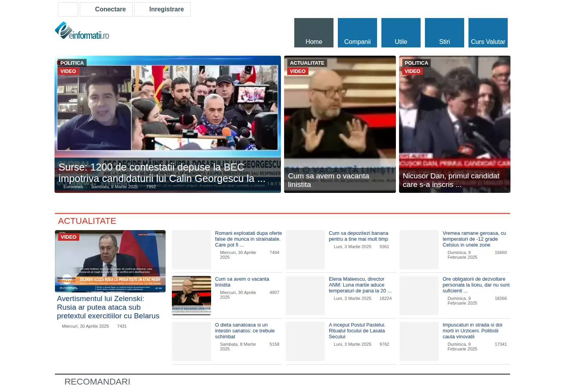Screen dimensions: 565x392
Task: Open the Utile menu tab
Action: pos(401,33)
